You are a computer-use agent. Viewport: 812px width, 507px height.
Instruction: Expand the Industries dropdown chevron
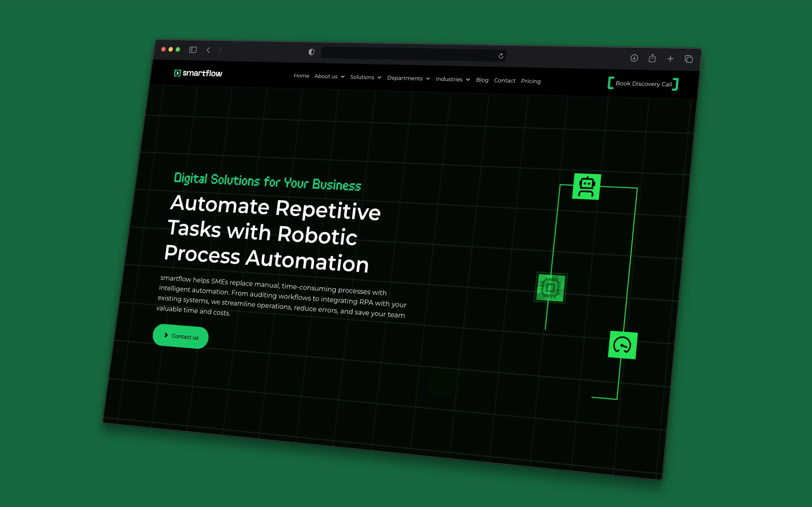(468, 80)
